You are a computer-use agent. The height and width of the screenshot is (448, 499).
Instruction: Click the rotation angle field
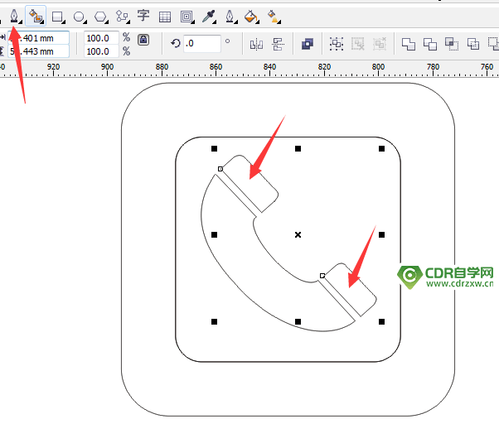(202, 44)
